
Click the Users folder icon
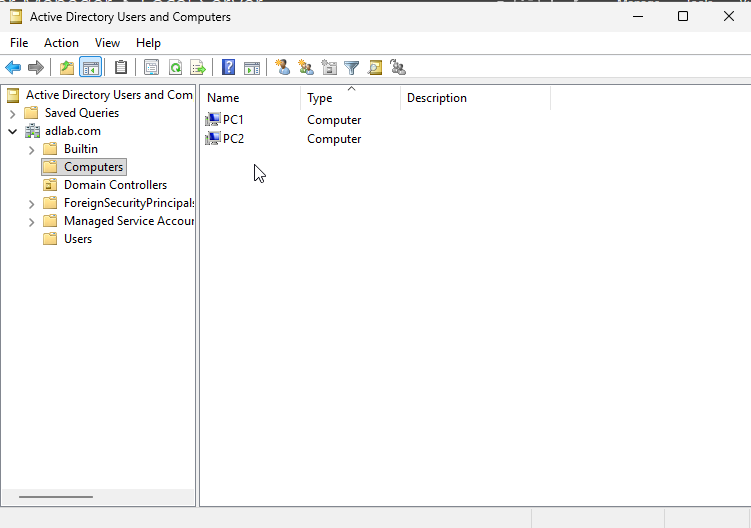coord(50,239)
